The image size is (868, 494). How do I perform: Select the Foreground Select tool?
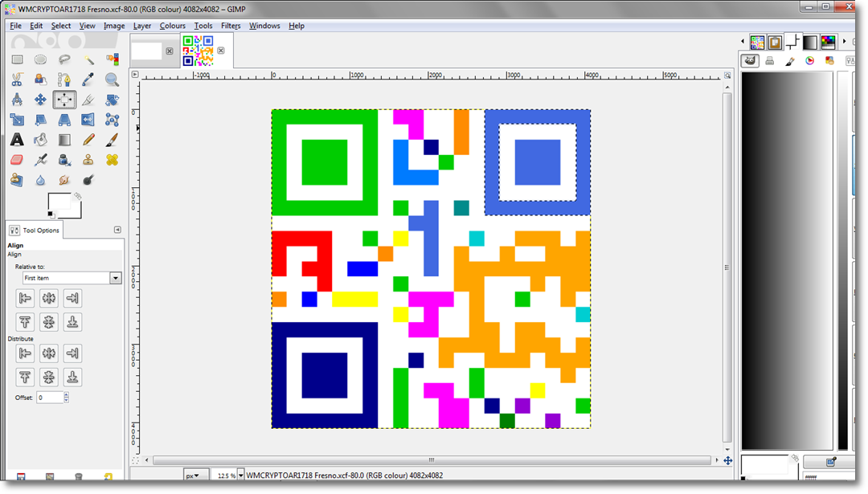[x=40, y=80]
